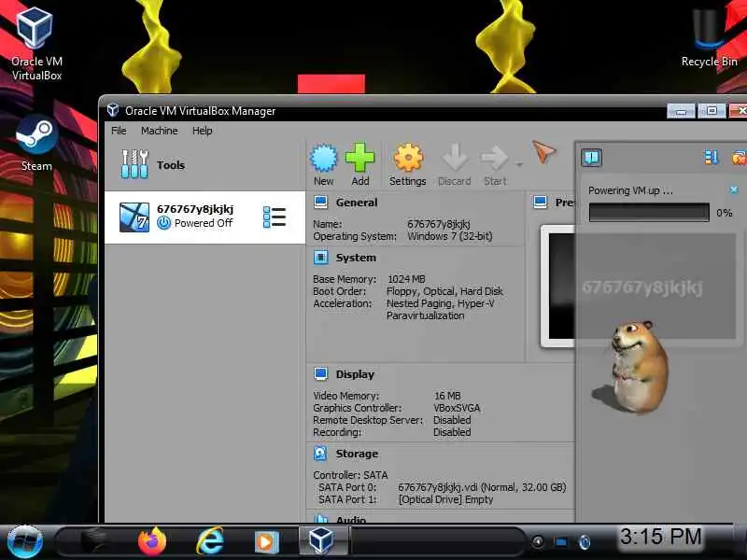747x560 pixels.
Task: Click the New virtual machine icon
Action: 324,164
